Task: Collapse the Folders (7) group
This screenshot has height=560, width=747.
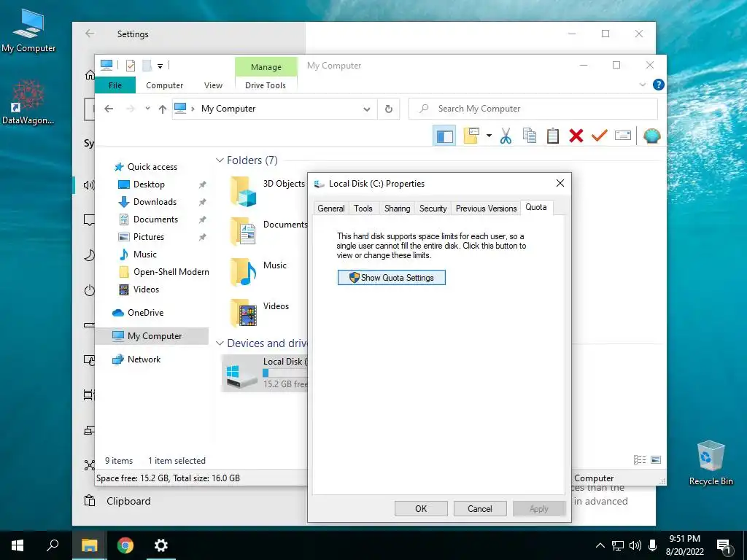Action: pos(220,160)
